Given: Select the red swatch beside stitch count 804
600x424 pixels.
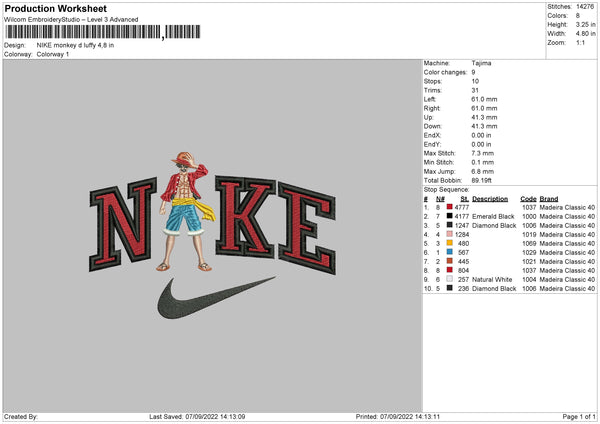Looking at the screenshot, I should pos(449,270).
